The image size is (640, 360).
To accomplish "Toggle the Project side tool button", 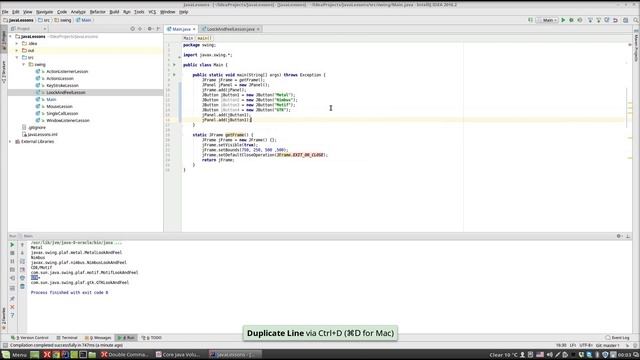I will (x=4, y=40).
